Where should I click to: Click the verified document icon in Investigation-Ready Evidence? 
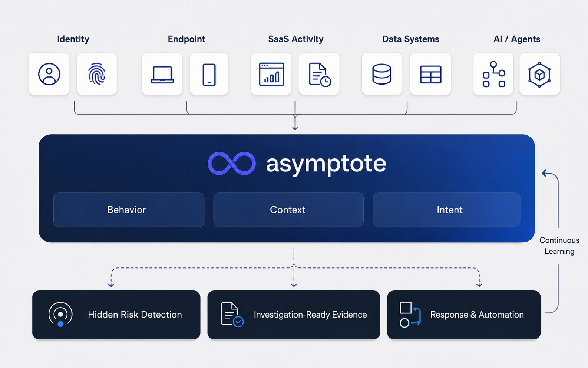(232, 315)
